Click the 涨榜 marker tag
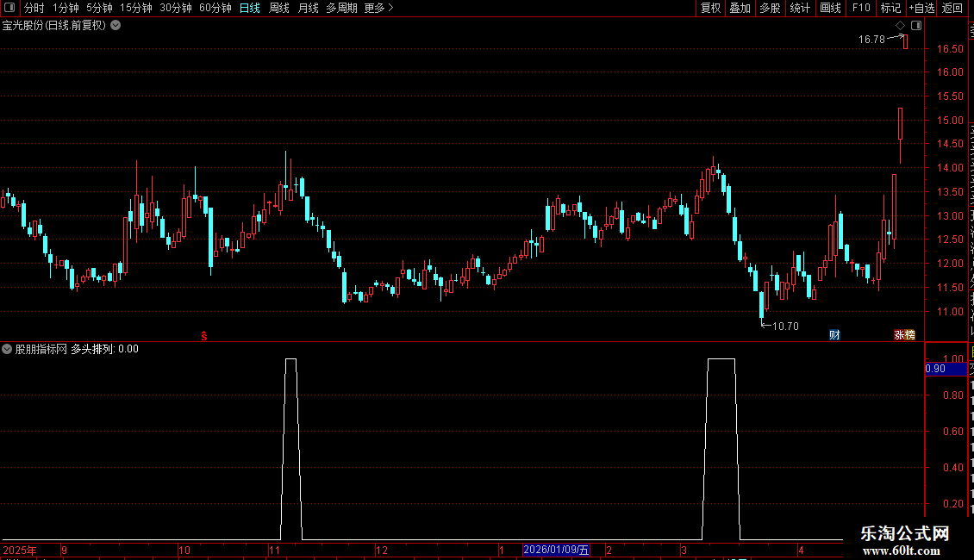Viewport: 974px width, 560px height. pos(904,334)
